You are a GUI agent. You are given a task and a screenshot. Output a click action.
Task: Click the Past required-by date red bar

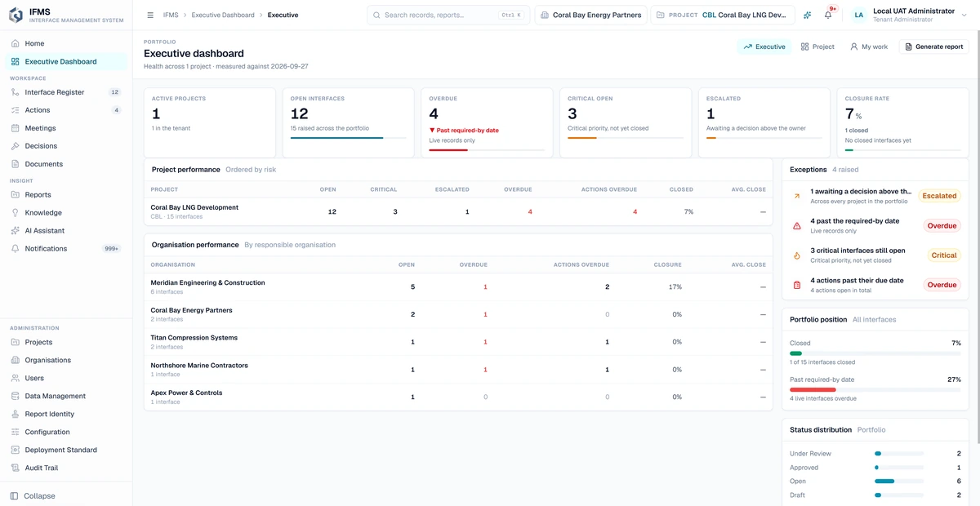click(x=813, y=390)
